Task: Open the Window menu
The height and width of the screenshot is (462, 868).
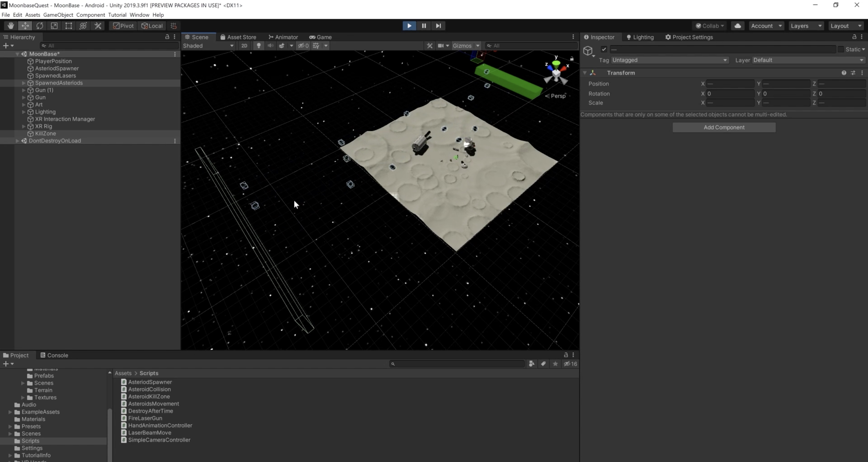Action: (x=139, y=15)
